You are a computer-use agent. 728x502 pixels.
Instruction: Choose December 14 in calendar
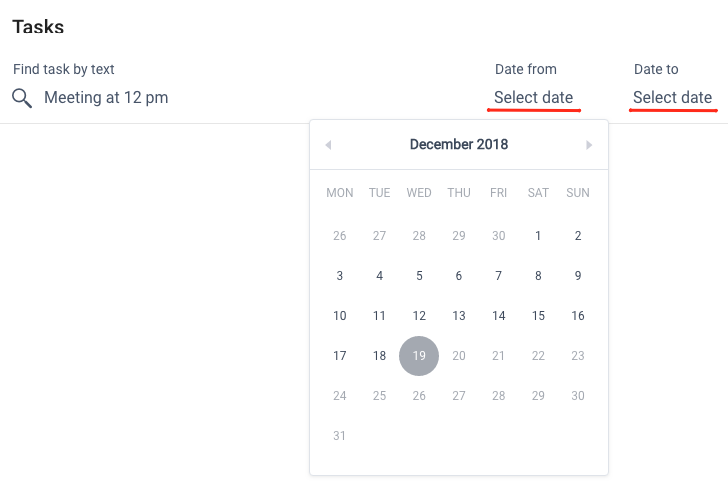pos(499,316)
